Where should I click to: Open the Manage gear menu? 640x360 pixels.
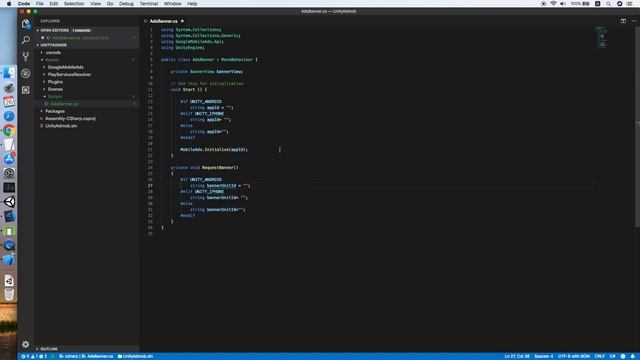[26, 344]
